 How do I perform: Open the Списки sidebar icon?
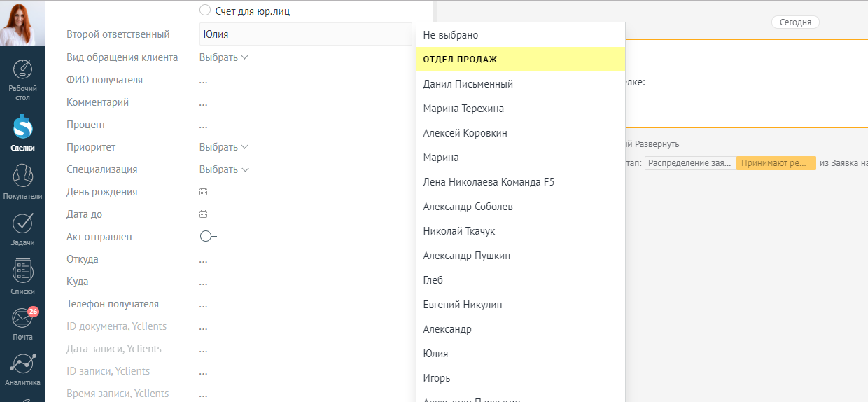click(x=22, y=272)
